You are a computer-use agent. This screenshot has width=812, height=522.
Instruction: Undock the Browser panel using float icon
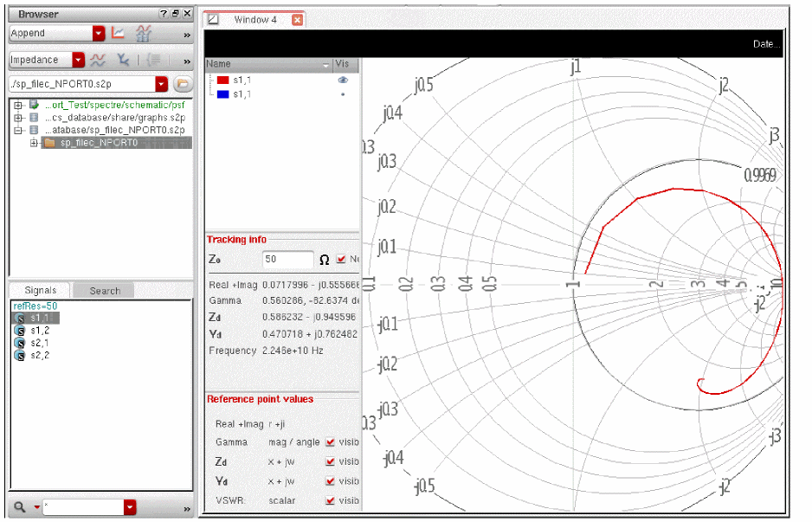(x=175, y=14)
